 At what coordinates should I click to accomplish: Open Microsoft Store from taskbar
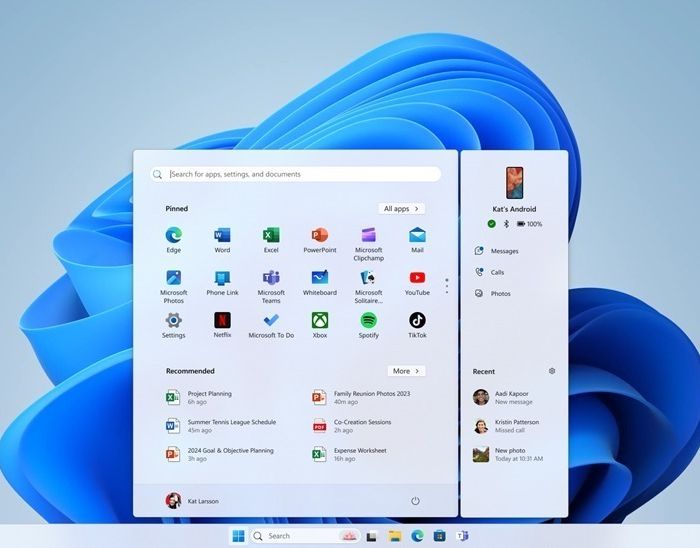[x=439, y=536]
